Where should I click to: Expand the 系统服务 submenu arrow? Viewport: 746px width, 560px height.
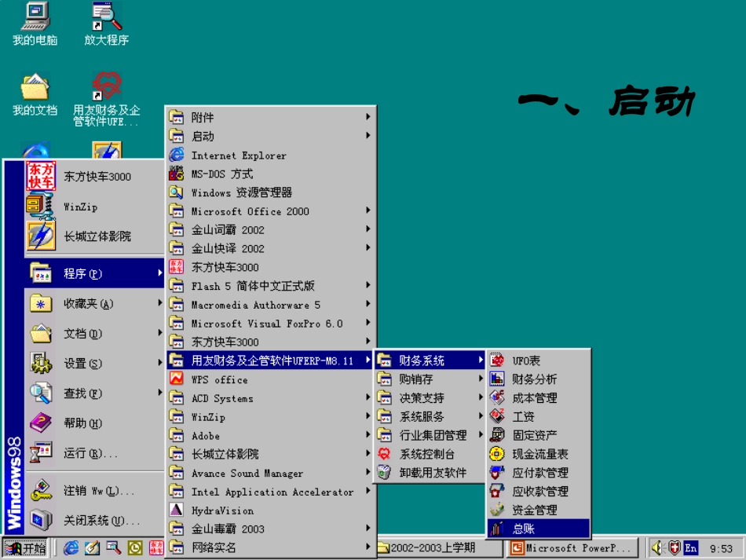pyautogui.click(x=481, y=415)
